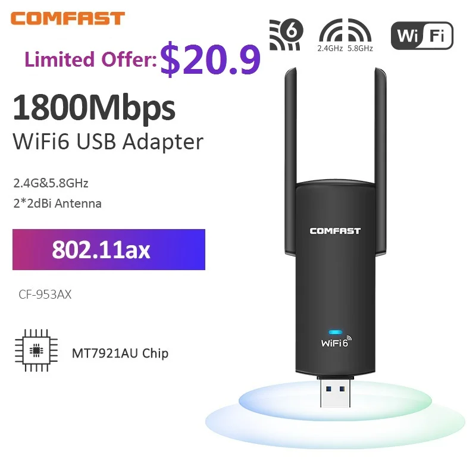This screenshot has width=476, height=476.
Task: Click the 2.4G&5.8GHz specification text
Action: point(51,183)
